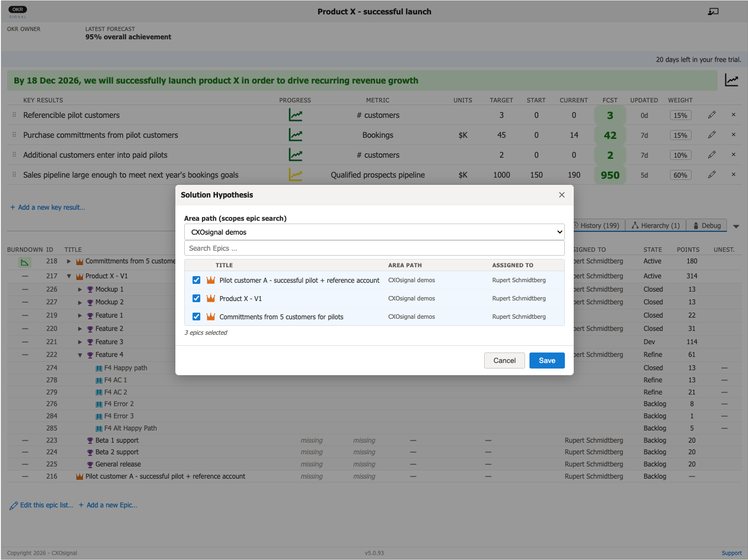748x560 pixels.
Task: Collapse epic 217 Product X - V1
Action: click(x=69, y=276)
